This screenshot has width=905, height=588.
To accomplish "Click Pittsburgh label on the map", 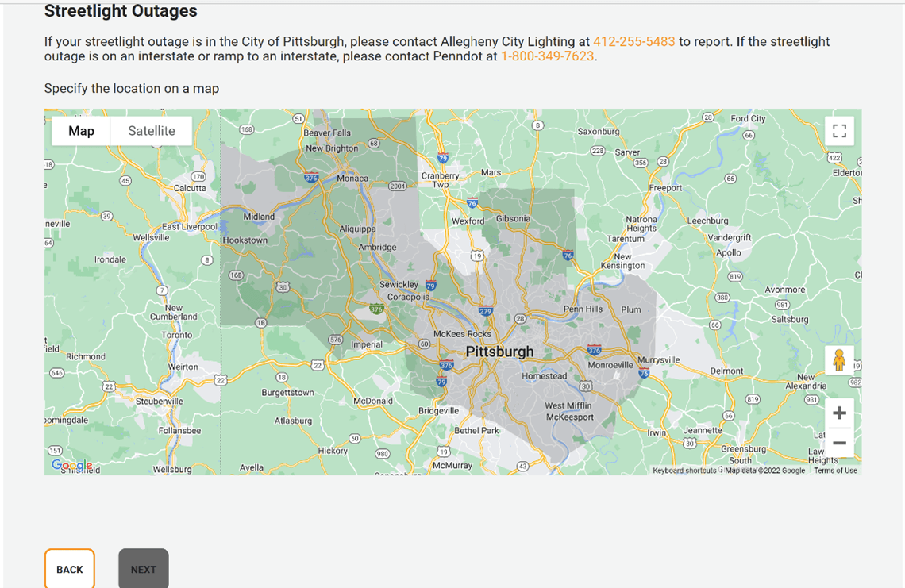I will (x=499, y=352).
